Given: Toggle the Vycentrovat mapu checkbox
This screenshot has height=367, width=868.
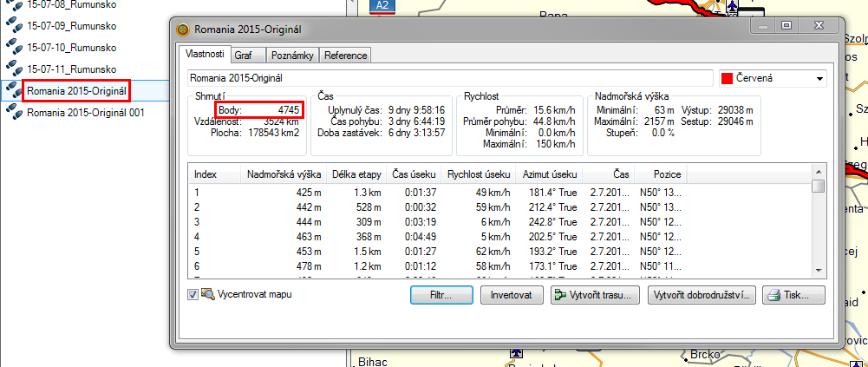Looking at the screenshot, I should (x=193, y=295).
